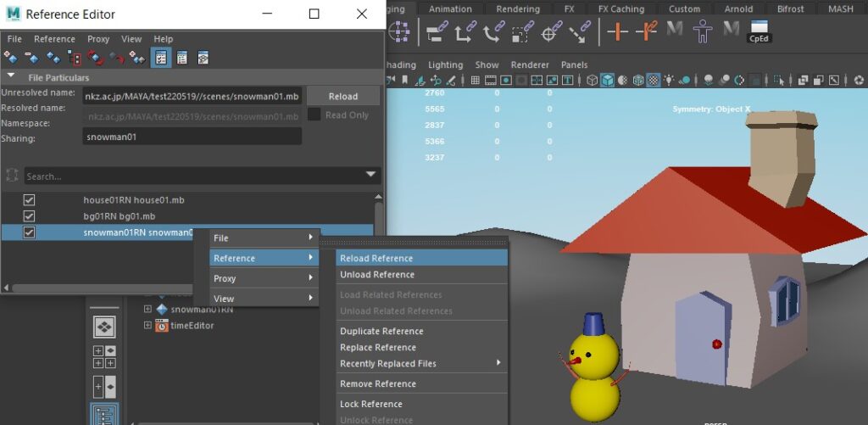
Task: Toggle wireframe cube display in viewport toolbar
Action: (592, 81)
